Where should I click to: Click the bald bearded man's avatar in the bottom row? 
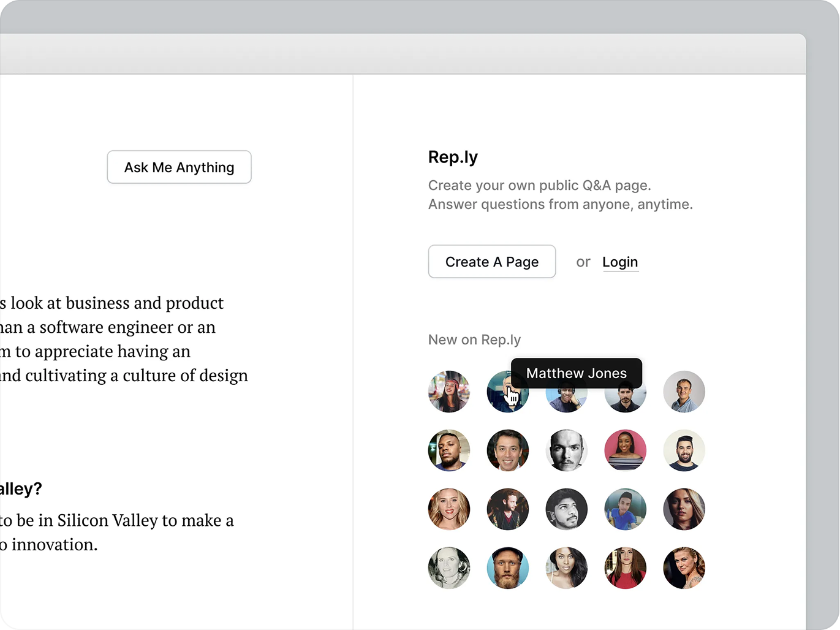click(x=508, y=568)
